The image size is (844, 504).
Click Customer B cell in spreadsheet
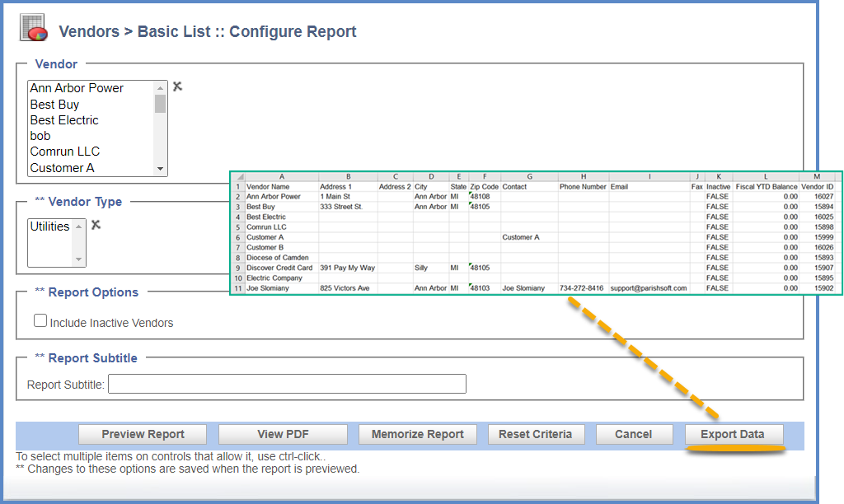tap(282, 247)
